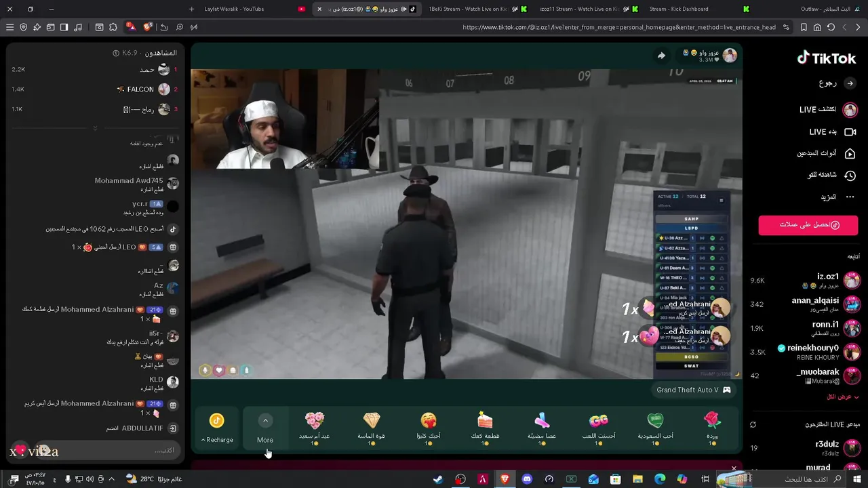Click the share arrow above the stream
Screen dimensions: 868x488
click(x=661, y=56)
